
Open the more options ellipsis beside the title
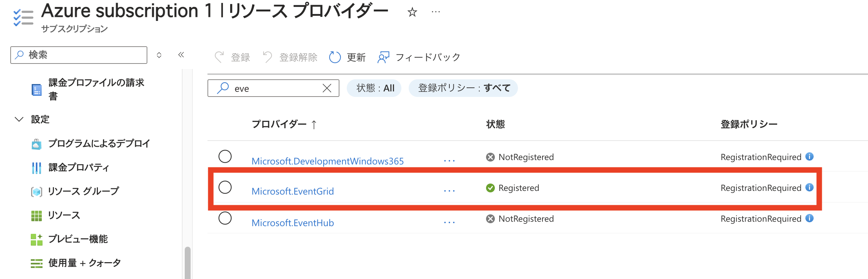coord(436,12)
